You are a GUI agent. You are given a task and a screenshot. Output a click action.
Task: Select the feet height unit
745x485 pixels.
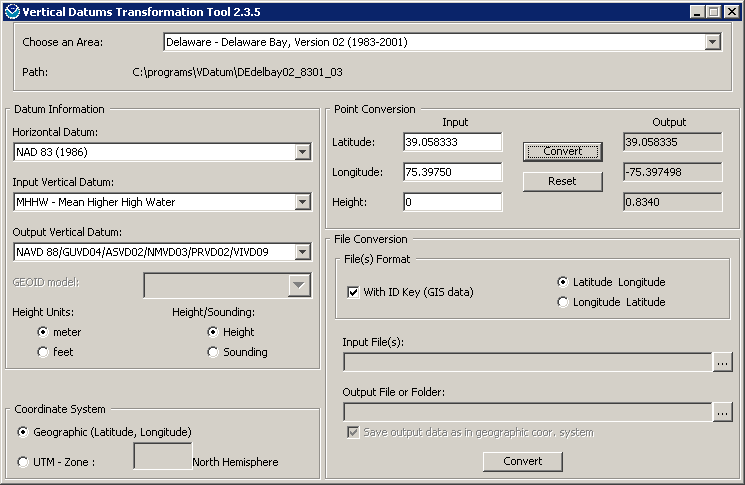pos(43,352)
